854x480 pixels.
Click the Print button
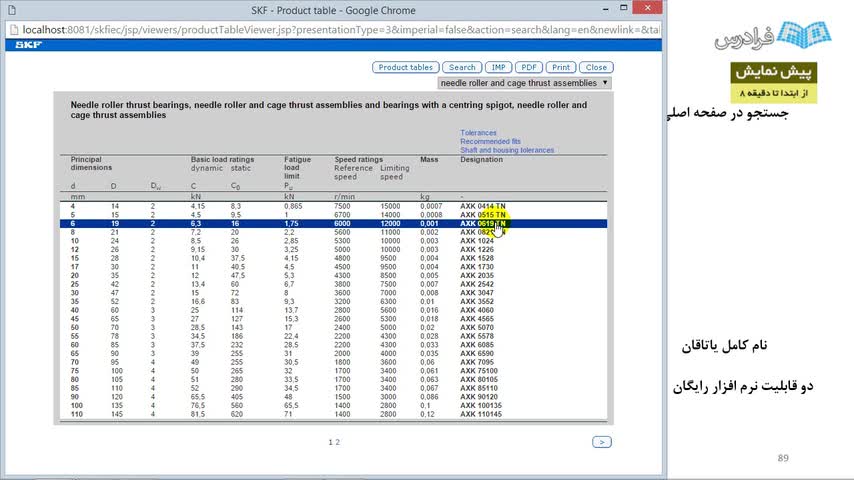click(x=561, y=67)
